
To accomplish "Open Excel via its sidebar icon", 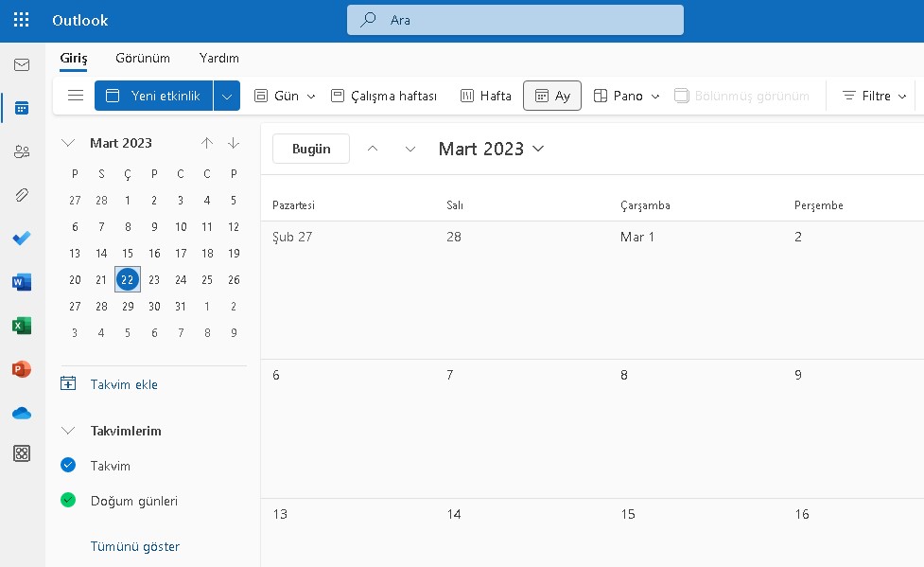I will 21,326.
